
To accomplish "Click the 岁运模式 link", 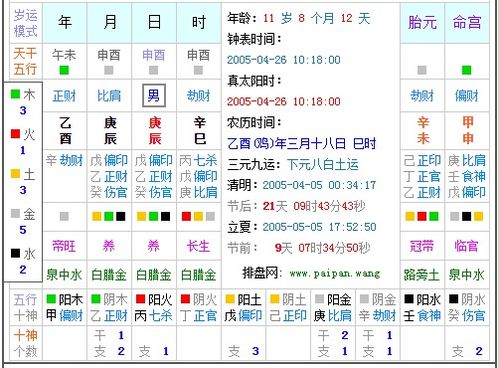I will [x=26, y=23].
